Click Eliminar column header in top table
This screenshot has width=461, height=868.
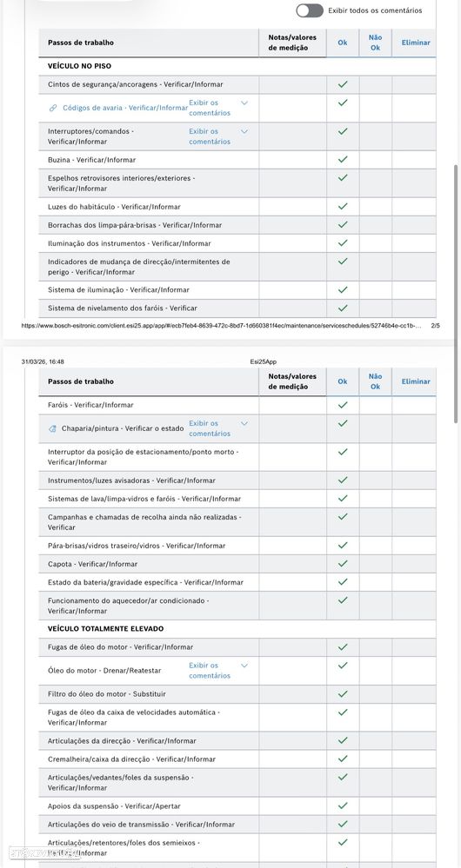pos(416,42)
